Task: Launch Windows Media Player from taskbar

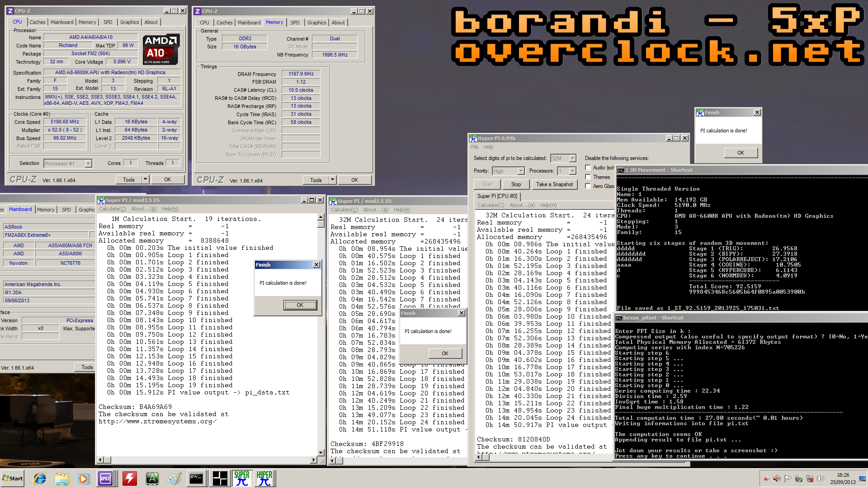Action: coord(84,478)
